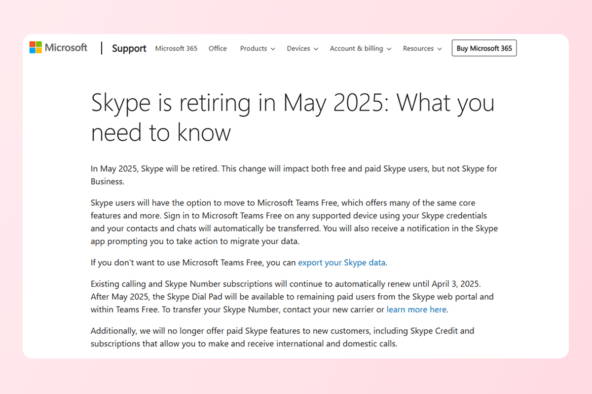Open the Microsoft wordmark home link

click(66, 48)
